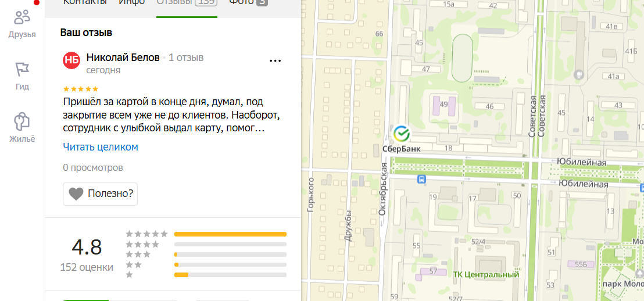Click building number 14 on the map
Image resolution: width=644 pixels, height=301 pixels.
pyautogui.click(x=591, y=120)
